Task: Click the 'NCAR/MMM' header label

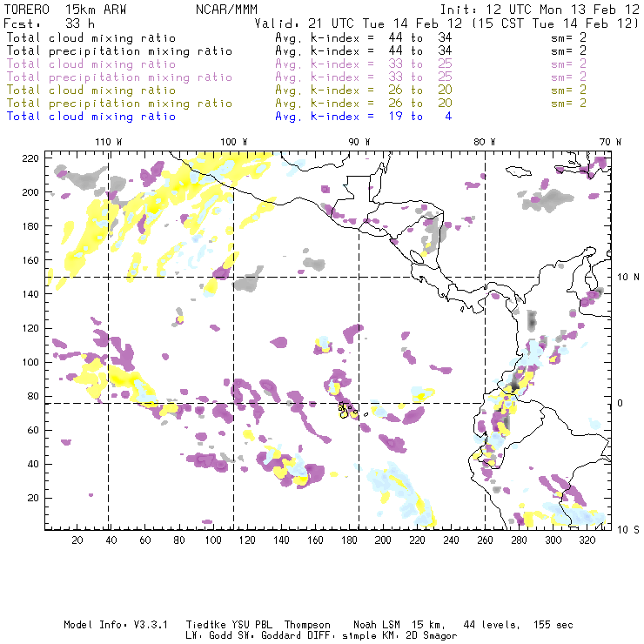Action: point(226,10)
